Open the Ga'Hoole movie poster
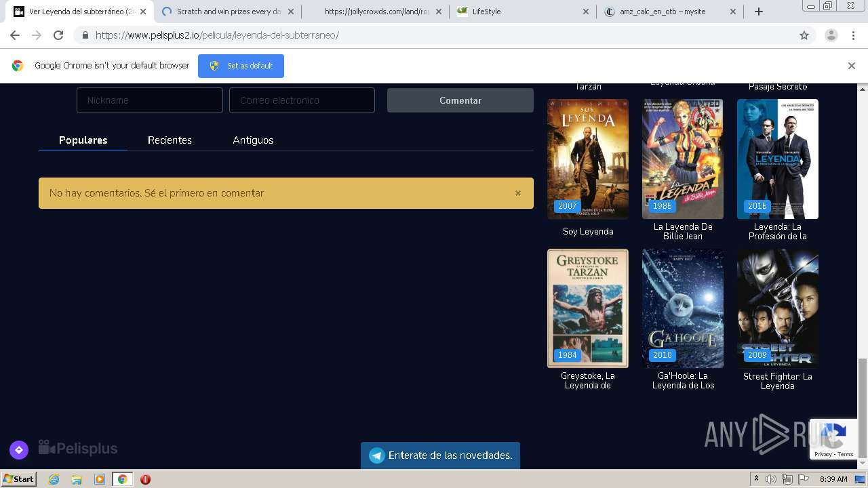 point(683,308)
